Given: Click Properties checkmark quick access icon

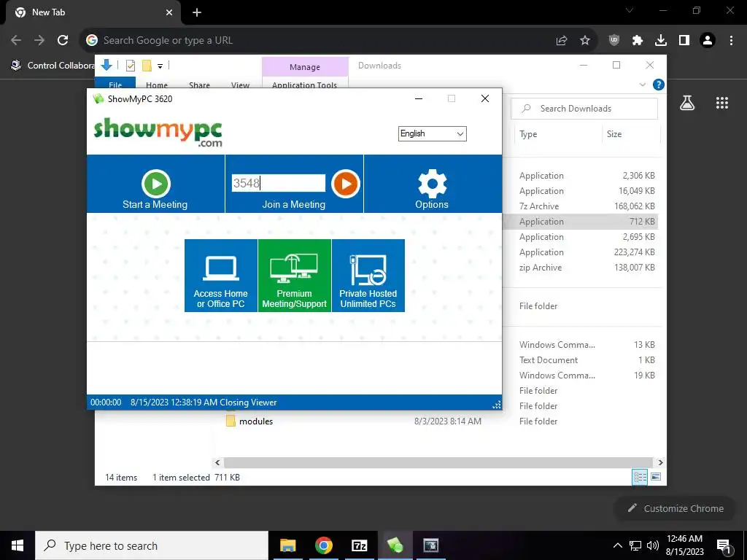Looking at the screenshot, I should click(130, 66).
